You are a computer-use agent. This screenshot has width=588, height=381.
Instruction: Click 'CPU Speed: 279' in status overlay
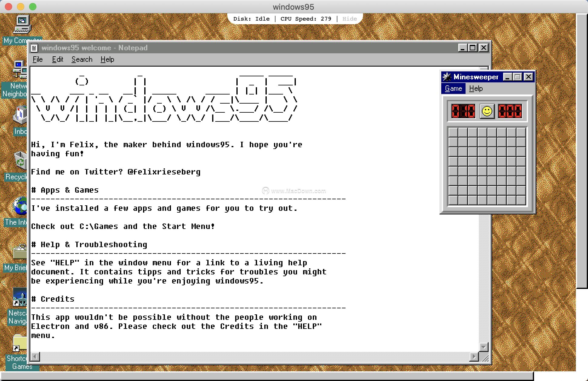point(306,19)
